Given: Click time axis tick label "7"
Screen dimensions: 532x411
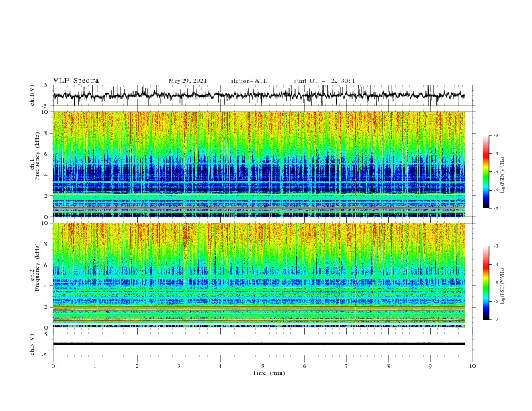Looking at the screenshot, I should 347,366.
